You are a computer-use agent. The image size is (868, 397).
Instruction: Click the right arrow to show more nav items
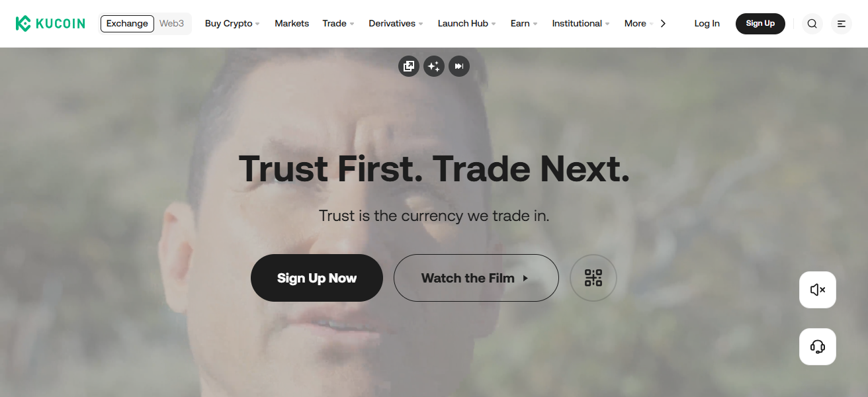point(663,24)
